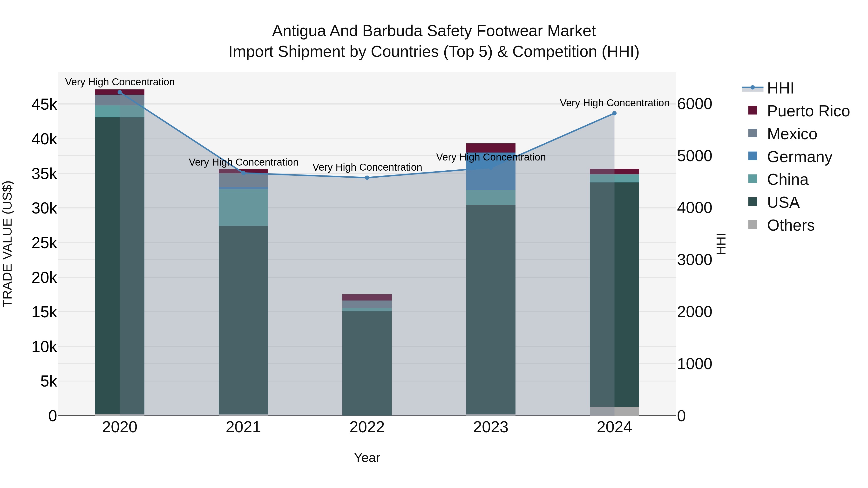Screen dimensions: 868x488
Task: Click the HHI data point for 2022
Action: click(x=367, y=177)
